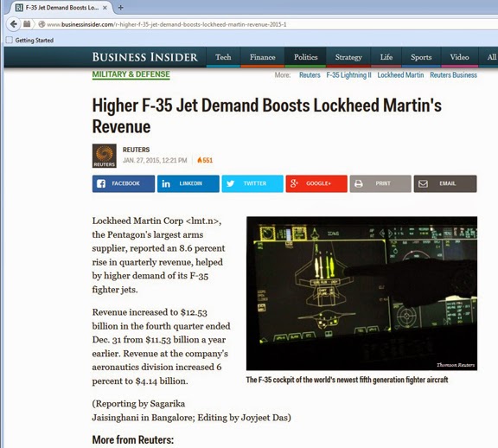The image size is (498, 448).
Task: Close the F-35 Jet Demand browser tab
Action: 105,8
